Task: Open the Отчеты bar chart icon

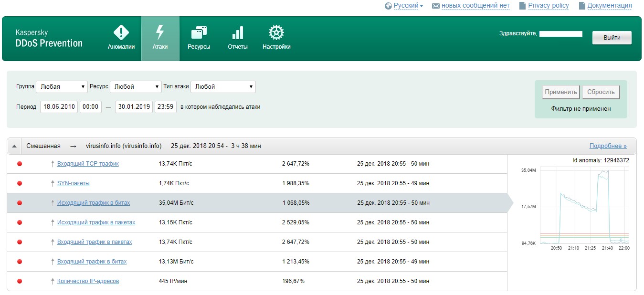Action: (237, 33)
